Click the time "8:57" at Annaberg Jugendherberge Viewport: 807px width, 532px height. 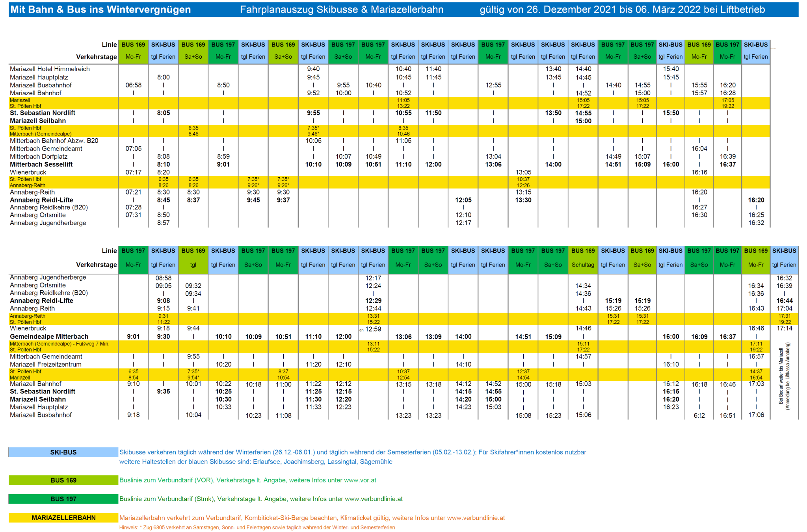pyautogui.click(x=164, y=223)
